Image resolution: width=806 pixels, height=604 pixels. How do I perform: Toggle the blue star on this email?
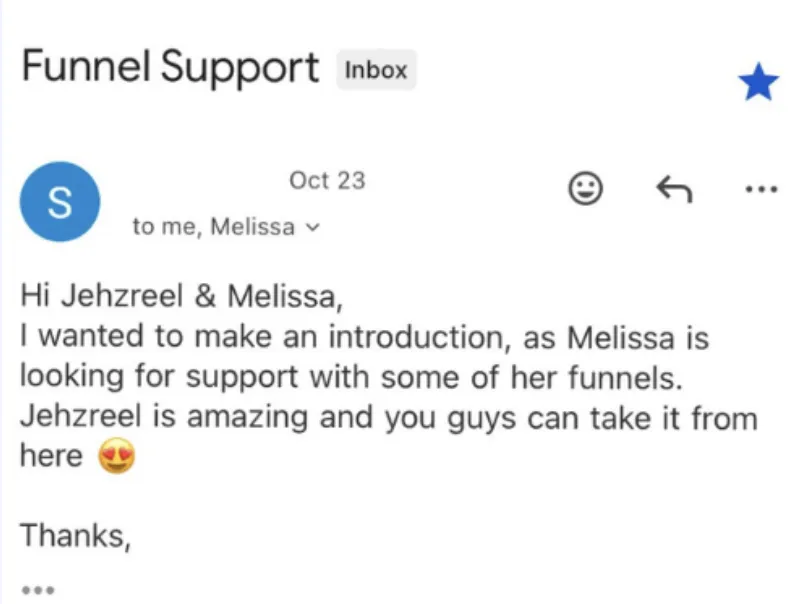click(x=758, y=84)
